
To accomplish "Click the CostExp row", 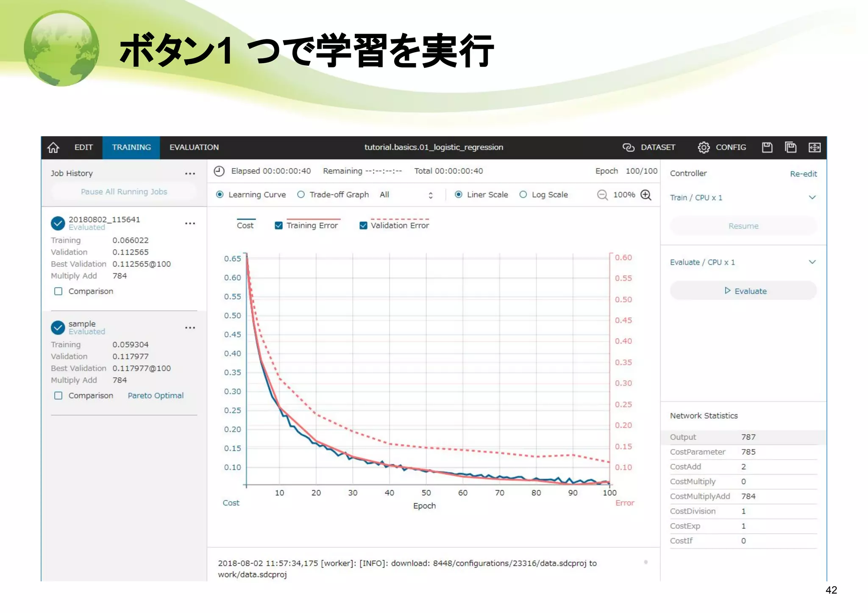I will (x=743, y=526).
